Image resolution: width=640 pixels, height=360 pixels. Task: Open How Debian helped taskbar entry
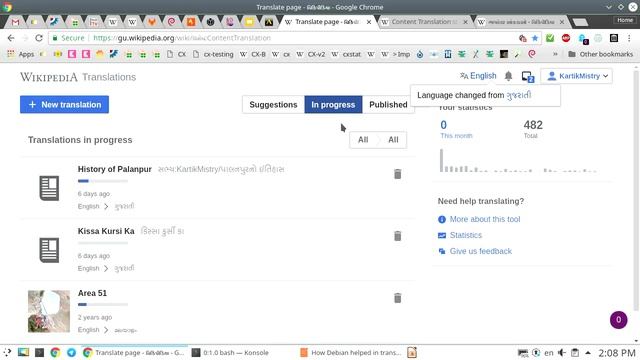(x=351, y=353)
